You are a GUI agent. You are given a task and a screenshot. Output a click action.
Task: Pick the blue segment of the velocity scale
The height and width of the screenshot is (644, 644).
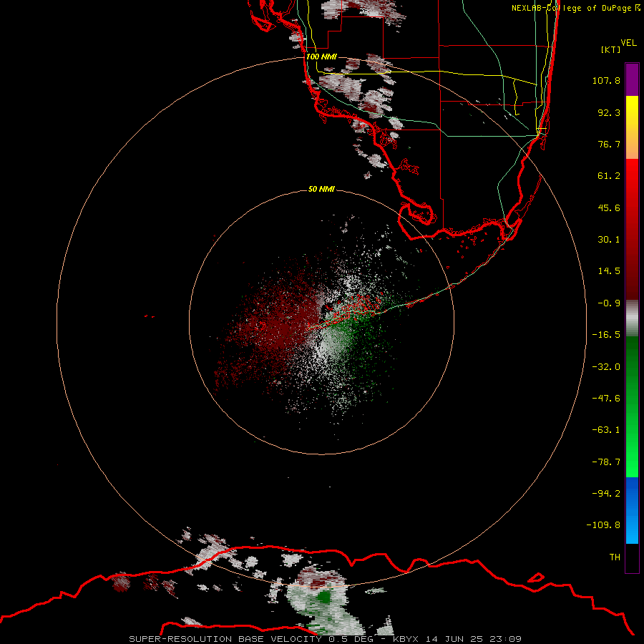coord(632,510)
